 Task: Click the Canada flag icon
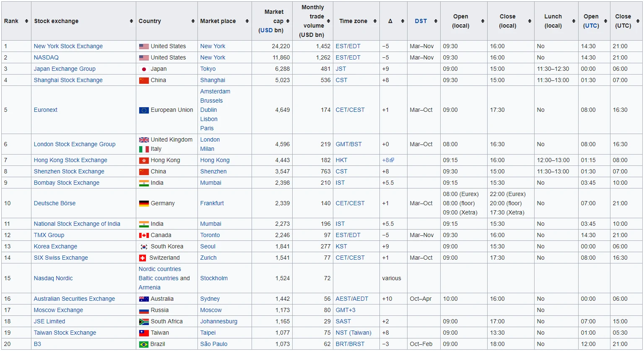tap(144, 235)
